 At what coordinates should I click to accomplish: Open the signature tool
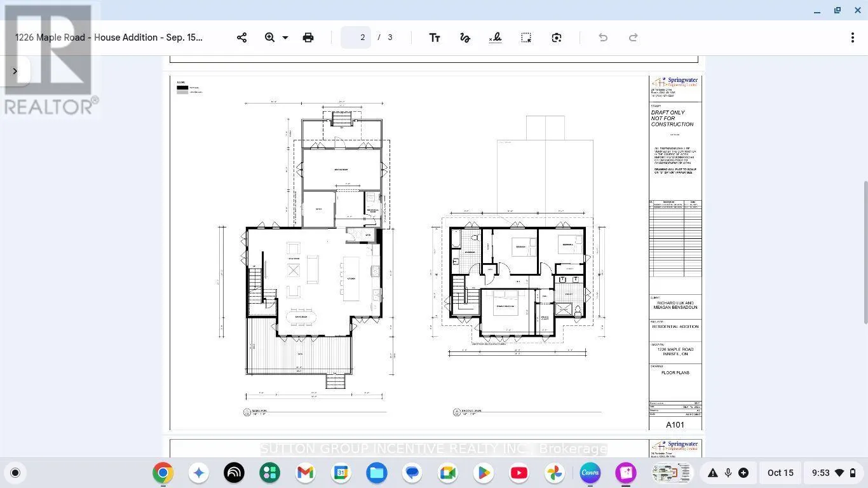(496, 37)
